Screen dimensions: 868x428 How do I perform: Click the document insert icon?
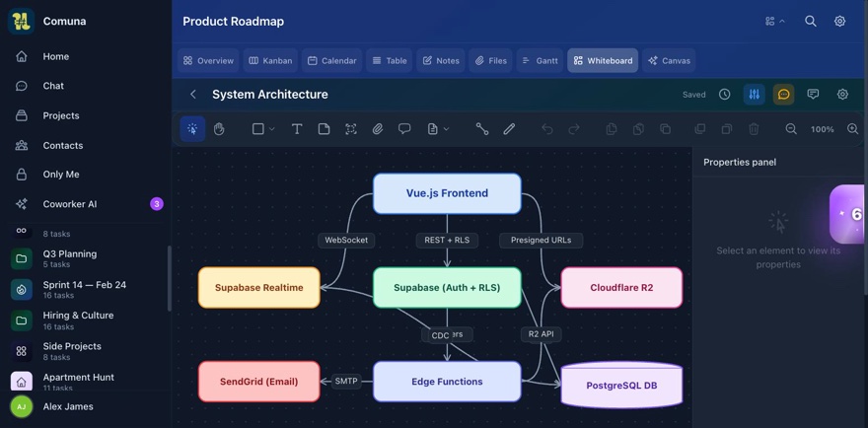tap(432, 129)
